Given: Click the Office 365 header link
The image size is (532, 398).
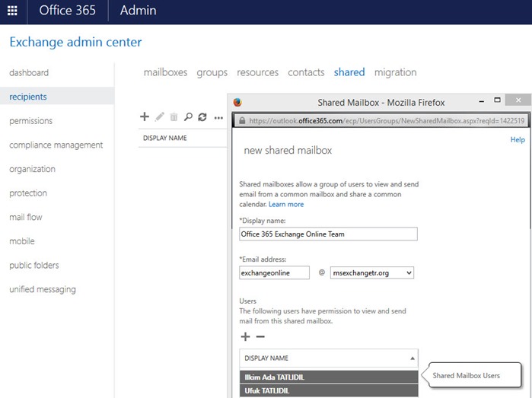Looking at the screenshot, I should pos(68,11).
